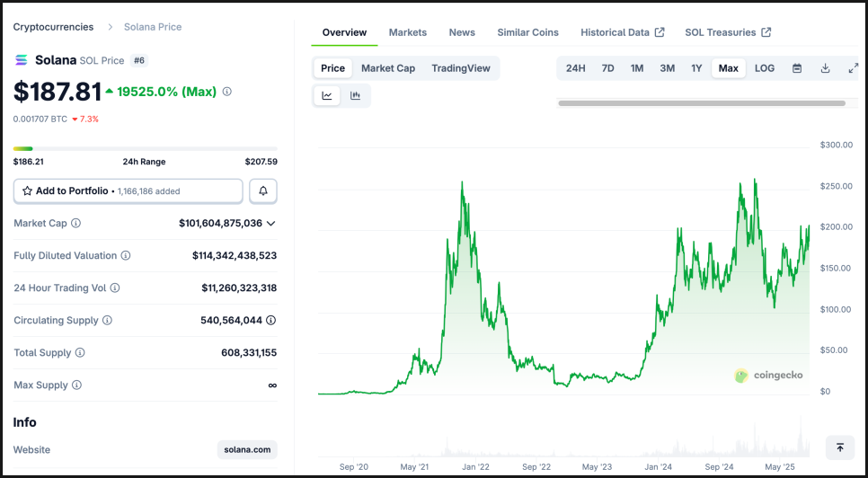Open the Overview tab

(344, 32)
